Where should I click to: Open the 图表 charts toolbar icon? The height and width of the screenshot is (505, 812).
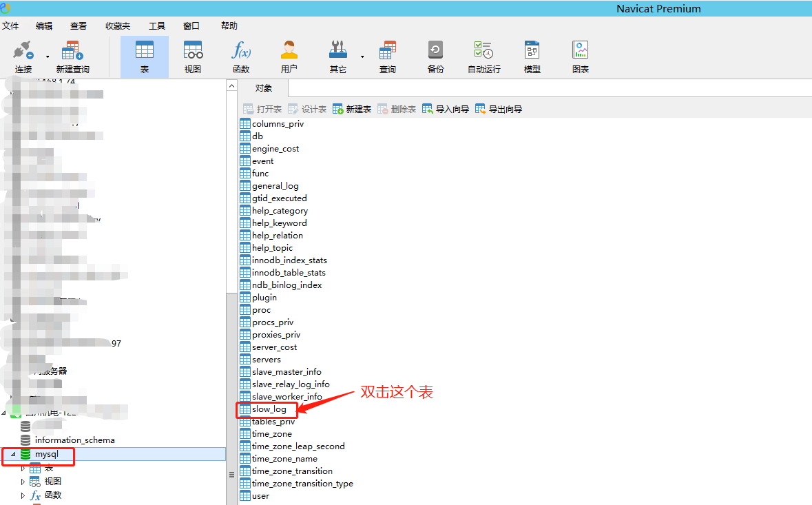581,57
